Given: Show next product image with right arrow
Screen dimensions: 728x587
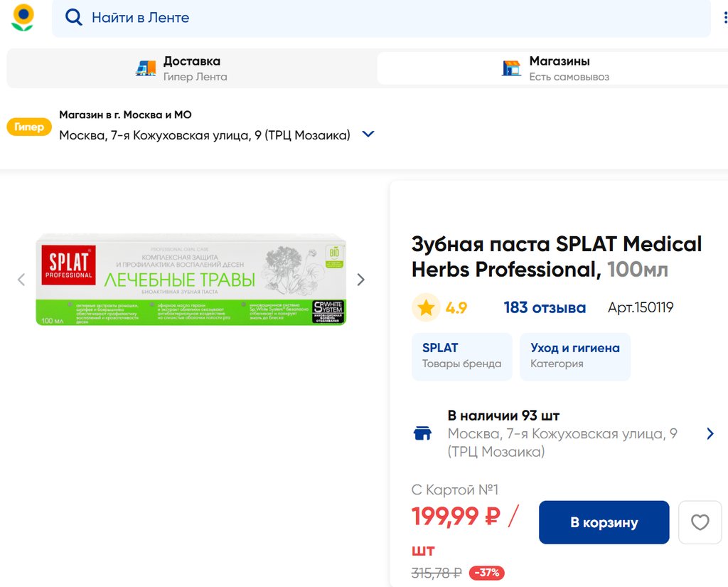Looking at the screenshot, I should coord(360,280).
